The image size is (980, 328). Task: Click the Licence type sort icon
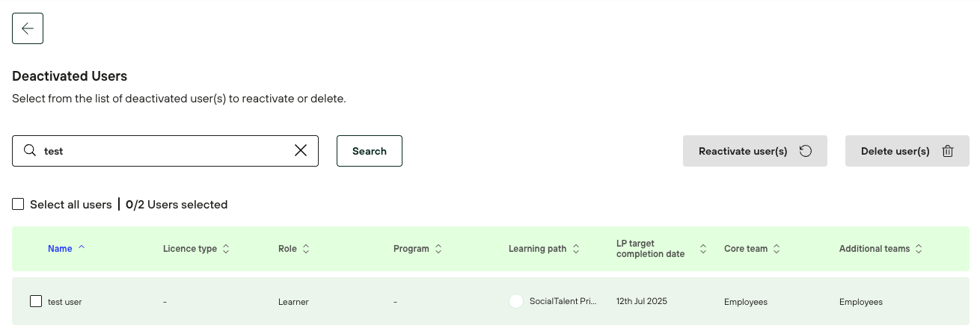pyautogui.click(x=226, y=249)
